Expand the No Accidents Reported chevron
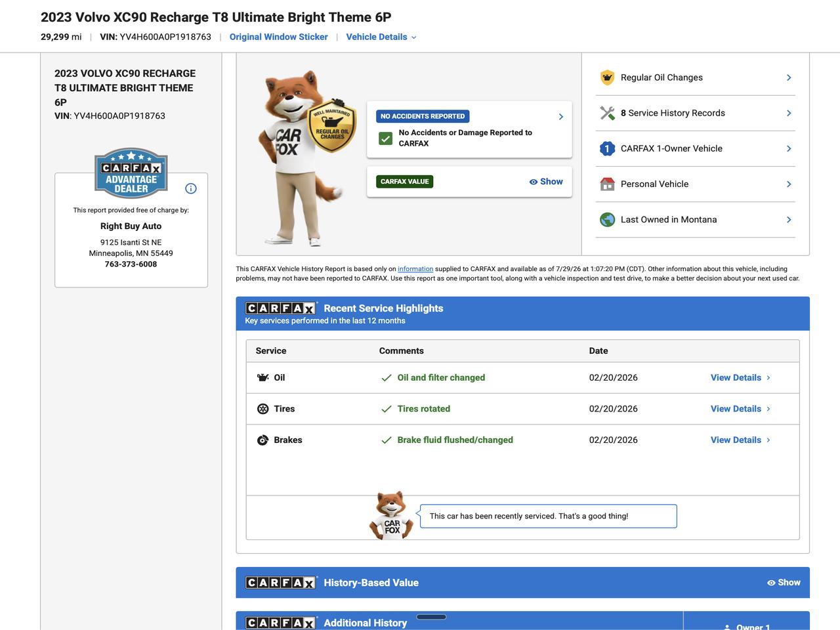 point(561,117)
